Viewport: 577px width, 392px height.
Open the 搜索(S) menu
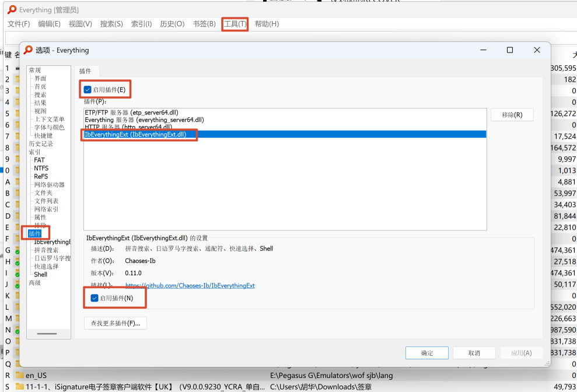coord(111,24)
